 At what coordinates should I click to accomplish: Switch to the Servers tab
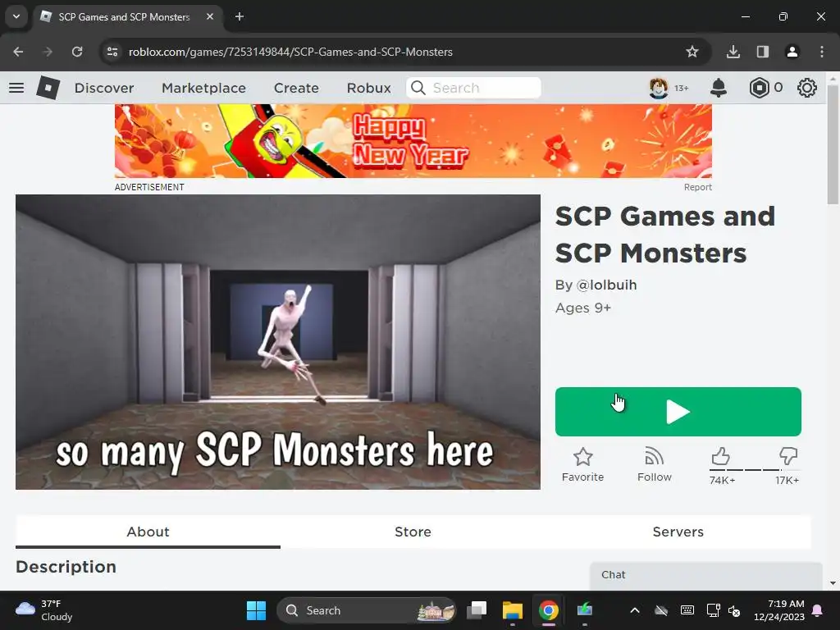click(678, 532)
